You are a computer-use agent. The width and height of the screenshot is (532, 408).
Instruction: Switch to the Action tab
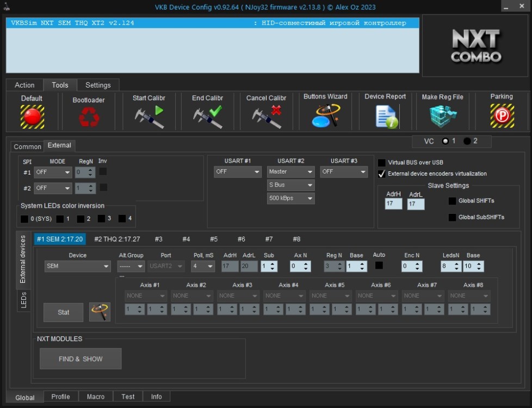(24, 85)
